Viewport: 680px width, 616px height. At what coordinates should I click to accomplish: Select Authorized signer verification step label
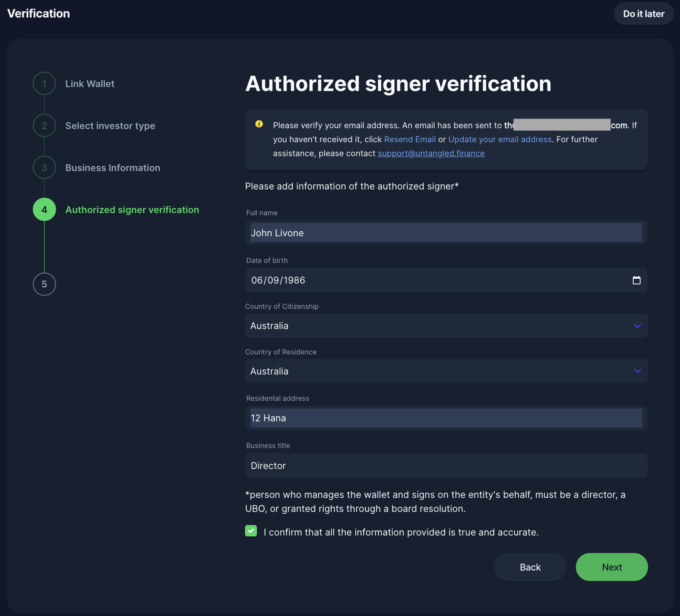pos(132,210)
